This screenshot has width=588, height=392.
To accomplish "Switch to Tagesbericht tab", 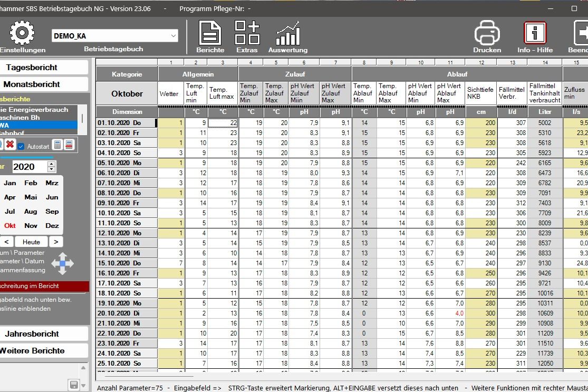I will pos(31,68).
